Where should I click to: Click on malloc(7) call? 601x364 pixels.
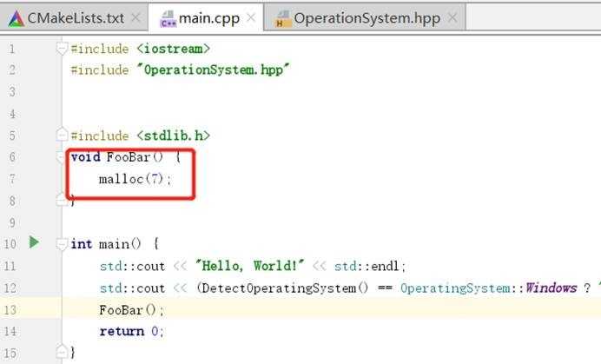[x=131, y=179]
